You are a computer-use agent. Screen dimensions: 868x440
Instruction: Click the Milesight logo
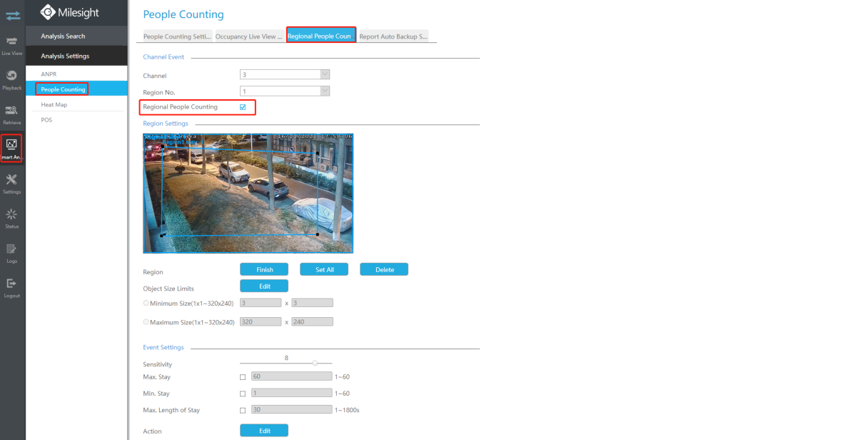coord(69,12)
